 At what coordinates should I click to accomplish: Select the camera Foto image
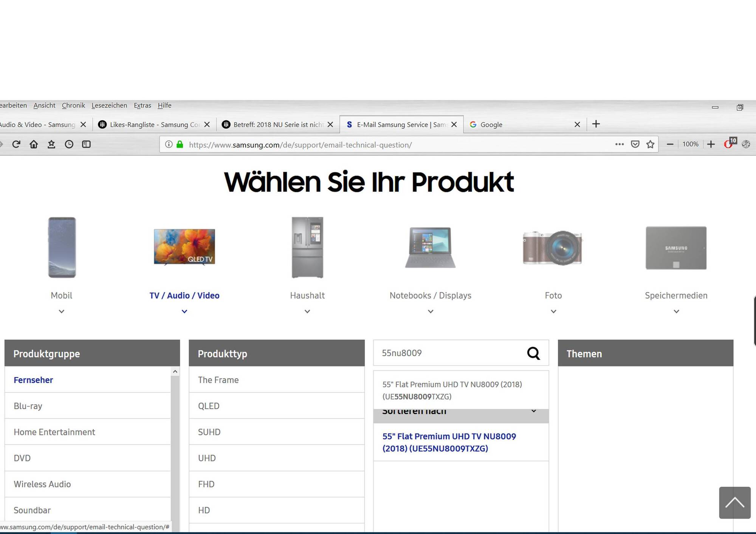click(553, 248)
